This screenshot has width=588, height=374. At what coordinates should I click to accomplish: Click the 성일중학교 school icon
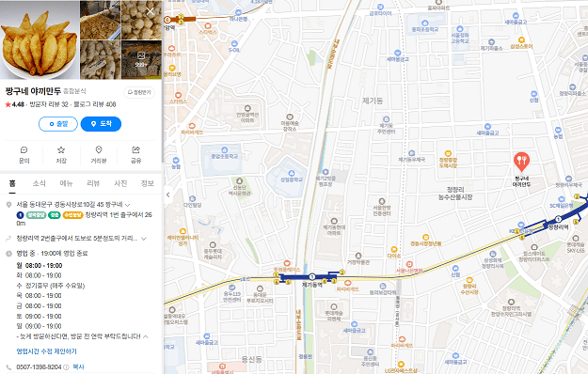pyautogui.click(x=292, y=173)
